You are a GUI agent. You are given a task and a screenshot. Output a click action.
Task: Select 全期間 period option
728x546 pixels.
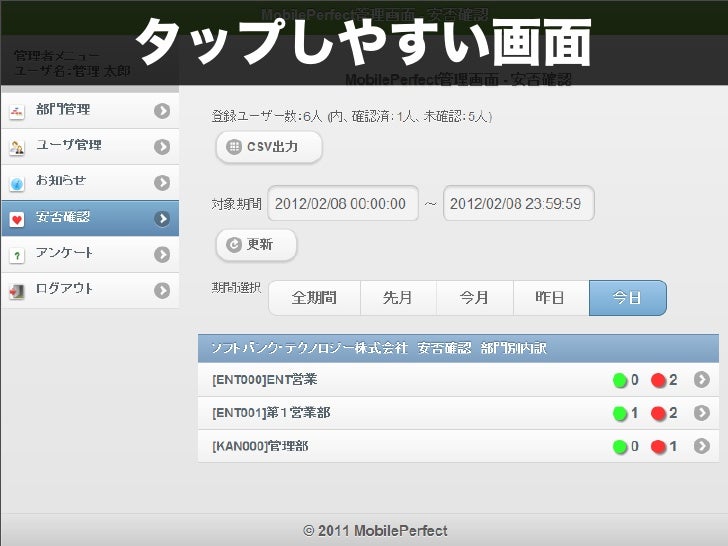(x=314, y=298)
